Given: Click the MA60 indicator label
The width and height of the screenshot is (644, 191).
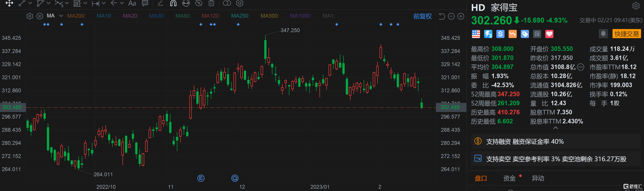Looking at the screenshot, I should click(183, 16).
